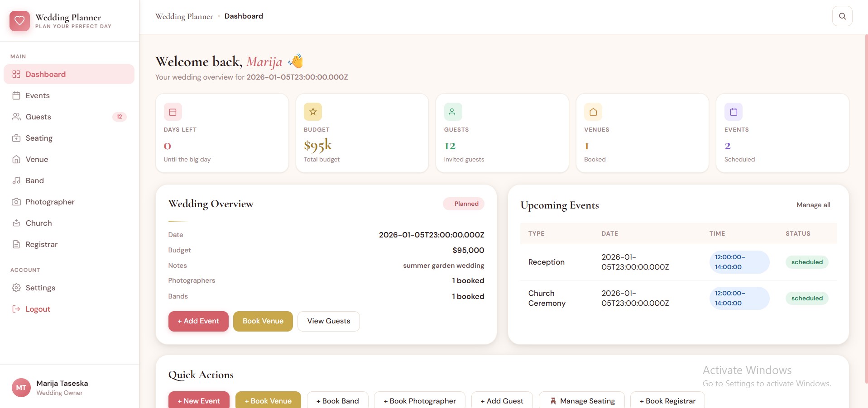Open Settings from the Account section
Viewport: 868px width, 408px height.
40,288
